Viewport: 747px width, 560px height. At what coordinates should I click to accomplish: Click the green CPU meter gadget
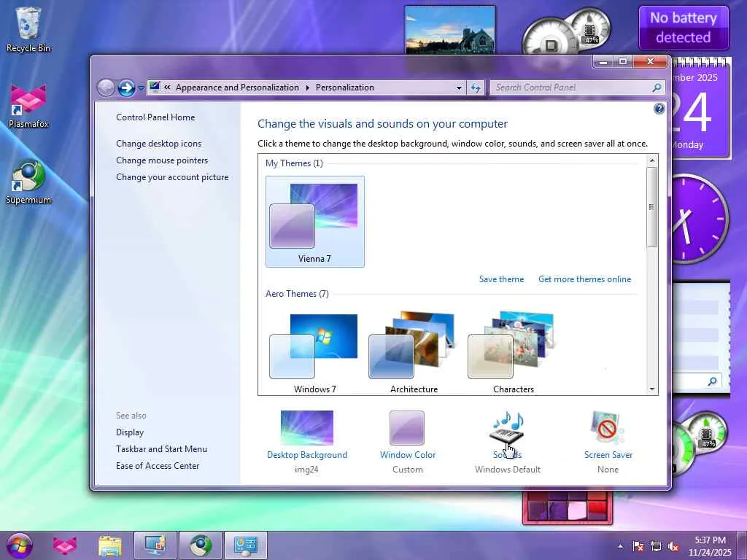[x=700, y=443]
